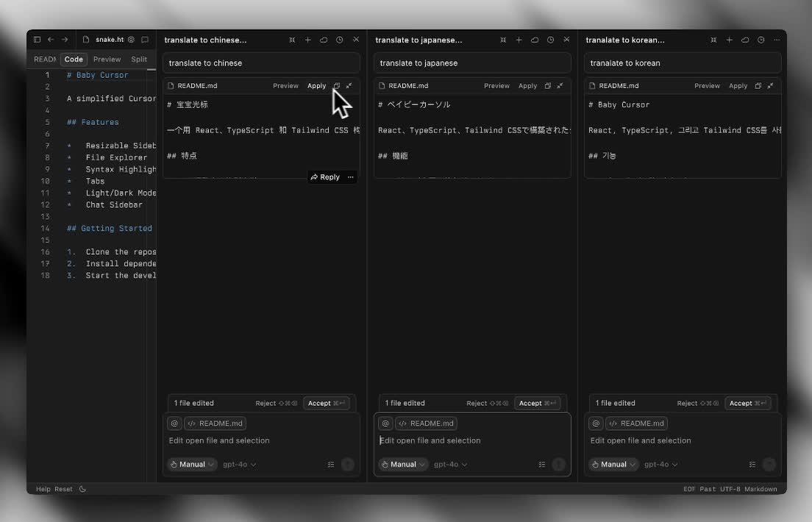Click the @ context icon in chinese chat input
The image size is (812, 522).
click(x=174, y=423)
